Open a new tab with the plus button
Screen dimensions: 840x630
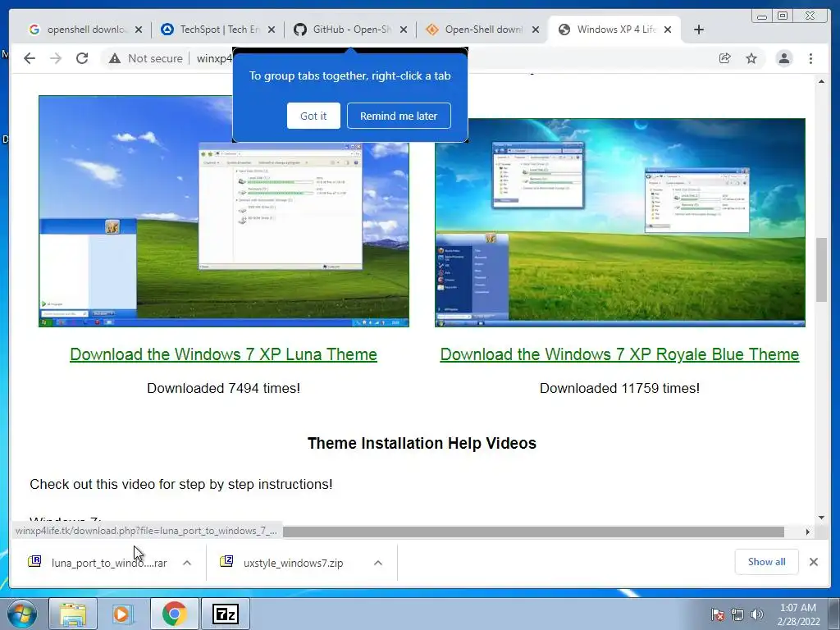click(699, 30)
